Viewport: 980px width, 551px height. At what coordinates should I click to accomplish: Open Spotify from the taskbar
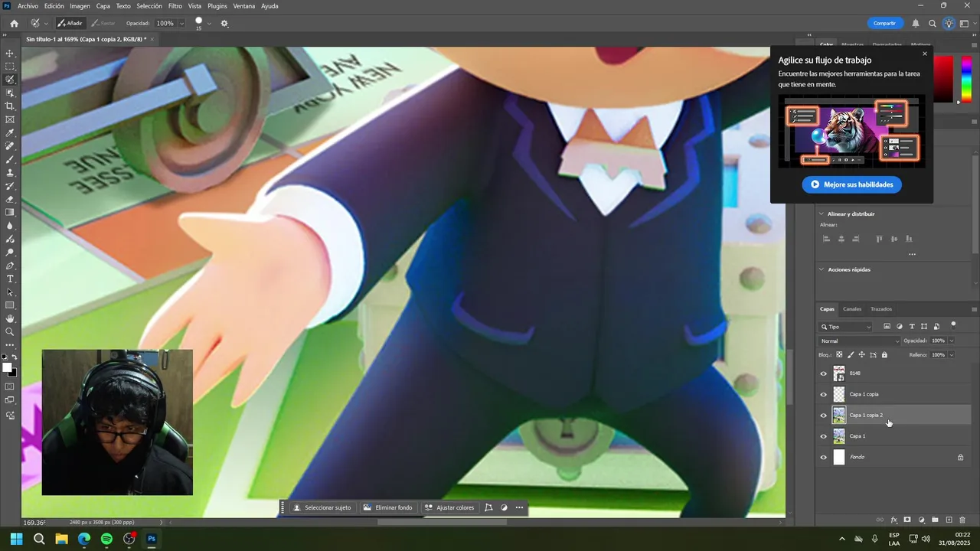point(106,539)
